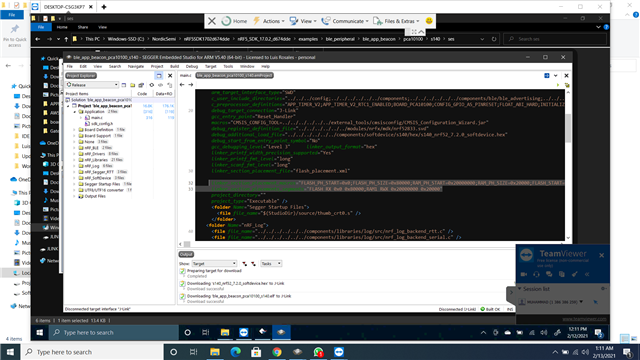Open the TeamViewer Files & Extras dropdown
This screenshot has width=640, height=360.
[x=396, y=21]
